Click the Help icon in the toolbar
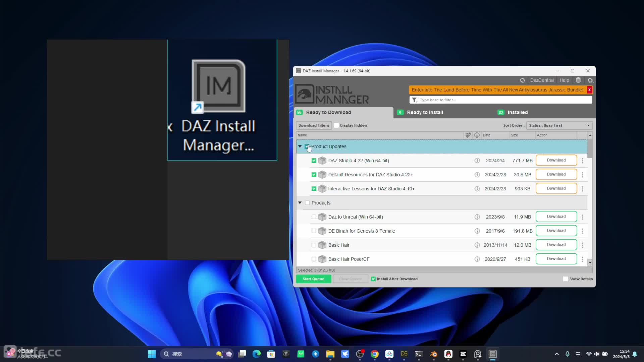The image size is (644, 362). pyautogui.click(x=565, y=80)
